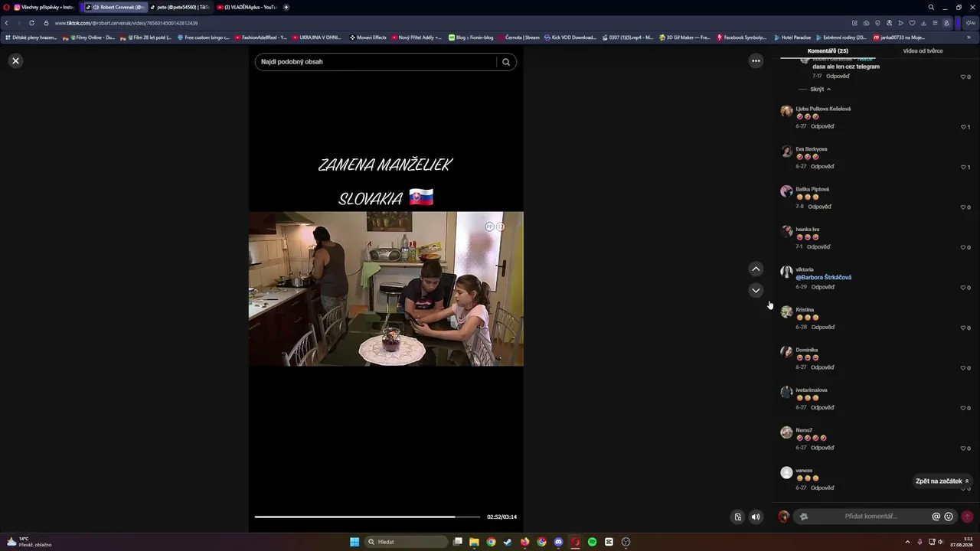
Task: Like Eva Berkyova's comment
Action: [963, 167]
